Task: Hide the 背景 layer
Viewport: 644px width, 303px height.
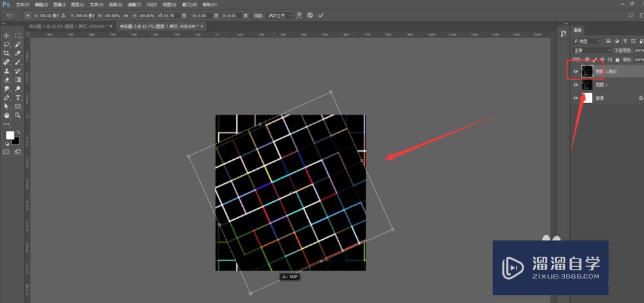Action: (x=575, y=98)
